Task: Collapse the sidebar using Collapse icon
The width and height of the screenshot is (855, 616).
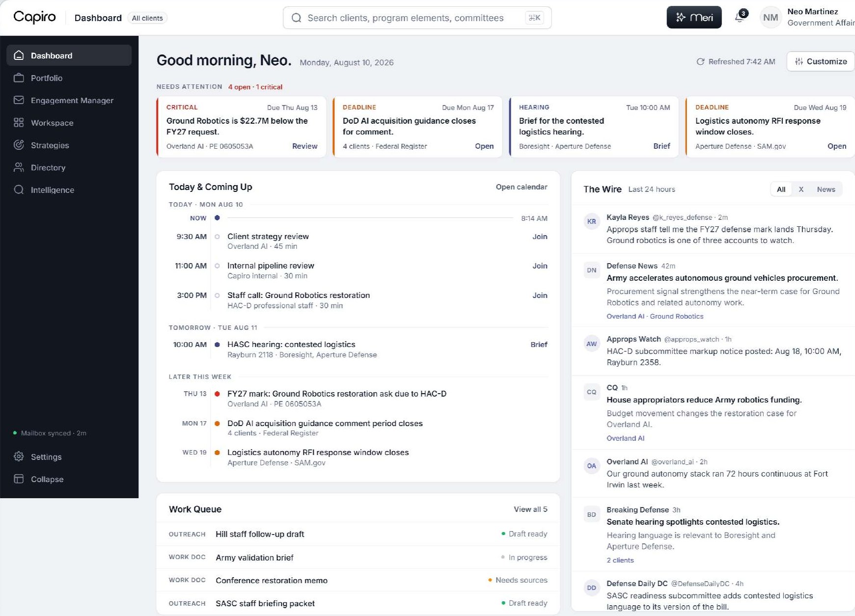Action: pyautogui.click(x=19, y=479)
